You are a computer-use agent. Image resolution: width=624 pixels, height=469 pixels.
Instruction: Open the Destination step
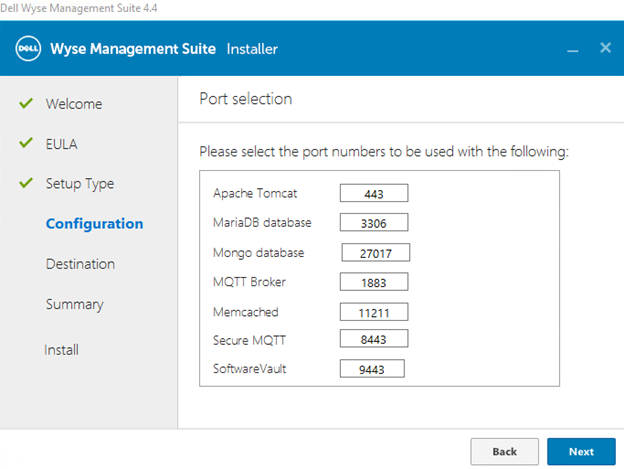tap(80, 264)
